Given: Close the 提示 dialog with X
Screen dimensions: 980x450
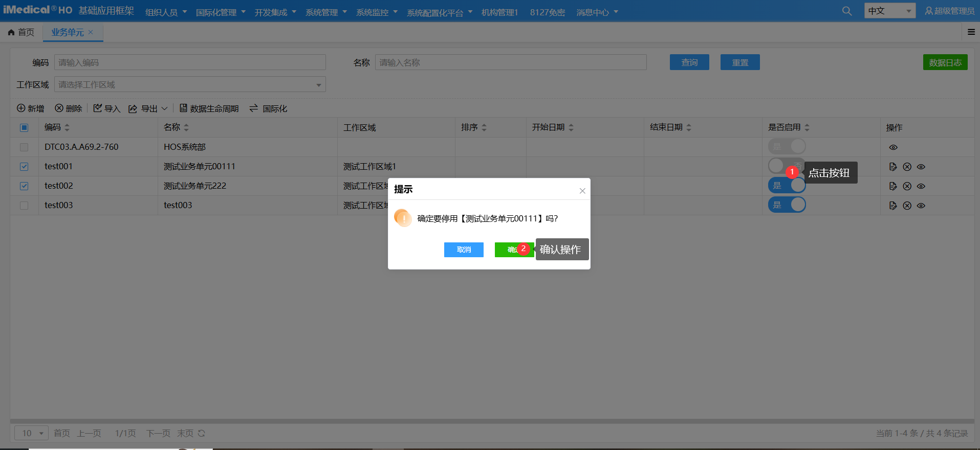Looking at the screenshot, I should (x=582, y=191).
